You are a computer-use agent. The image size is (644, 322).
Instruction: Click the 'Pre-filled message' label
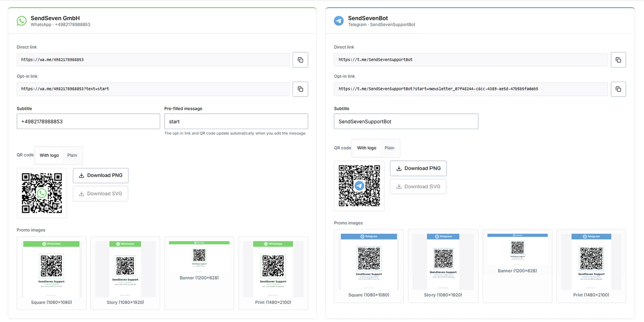[183, 109]
